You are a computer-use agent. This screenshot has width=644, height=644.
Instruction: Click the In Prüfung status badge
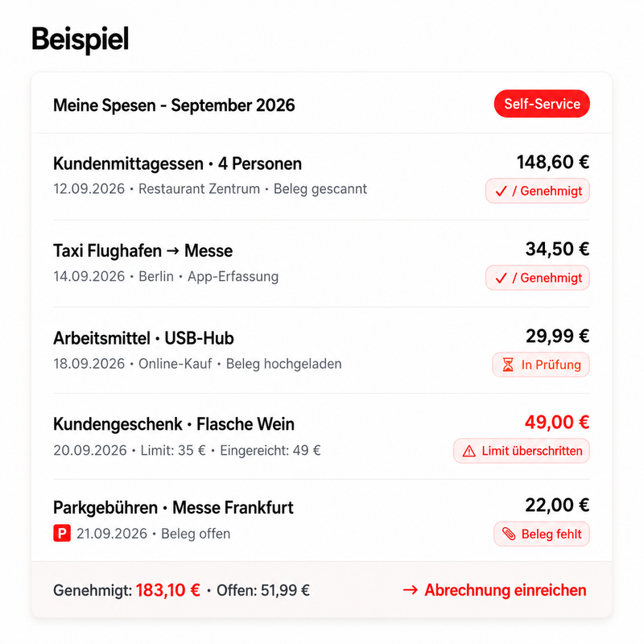click(541, 365)
